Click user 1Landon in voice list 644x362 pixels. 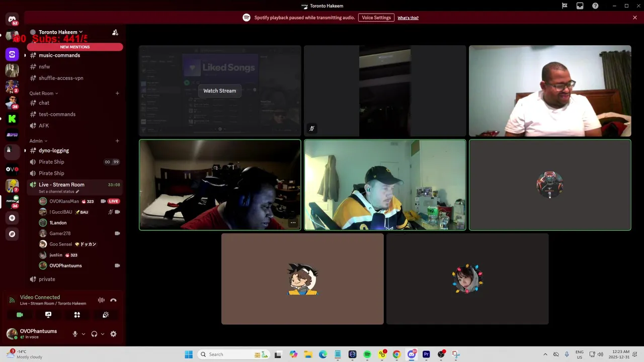click(79, 223)
